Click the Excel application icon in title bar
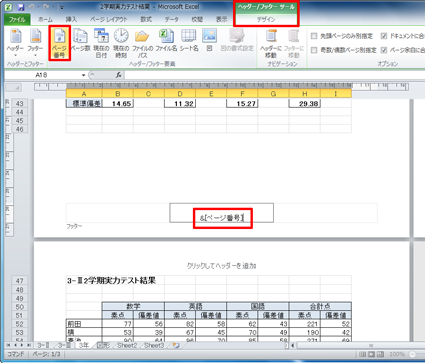 (9, 7)
